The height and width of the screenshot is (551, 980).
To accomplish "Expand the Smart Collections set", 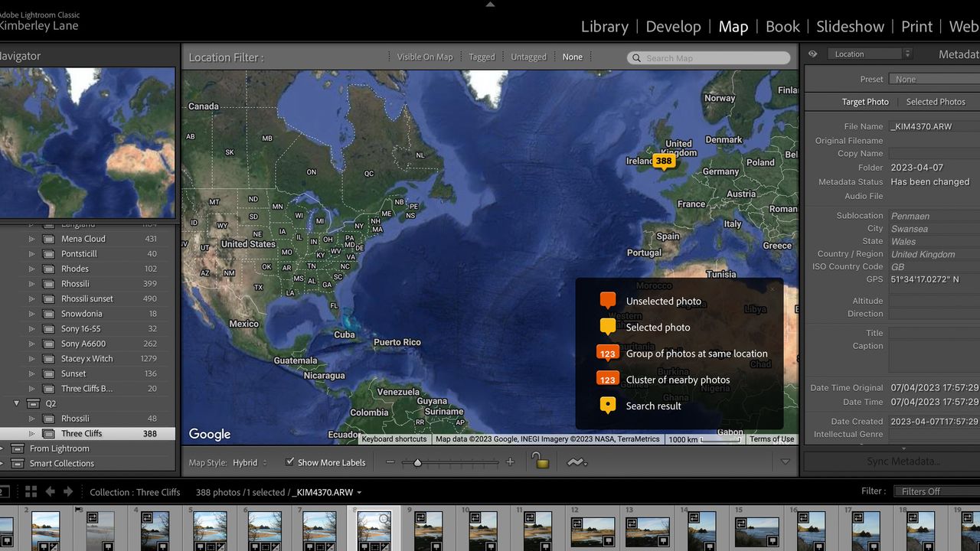I will [2, 463].
